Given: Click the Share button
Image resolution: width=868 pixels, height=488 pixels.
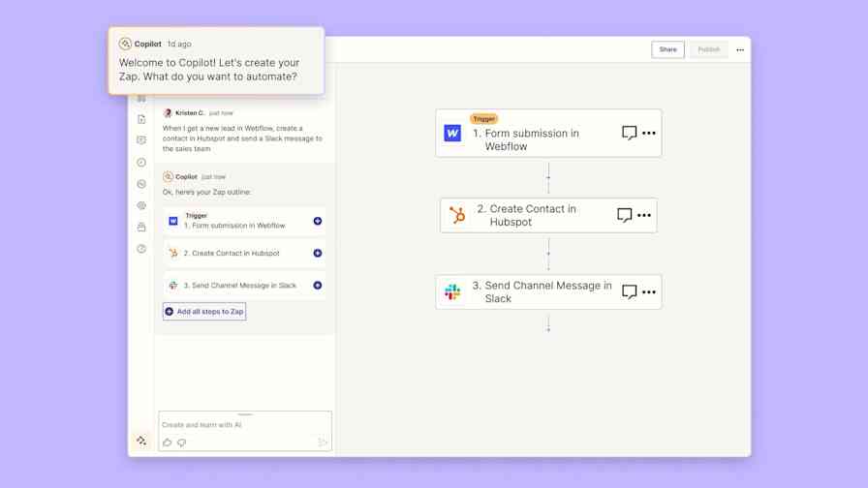Looking at the screenshot, I should (x=667, y=49).
